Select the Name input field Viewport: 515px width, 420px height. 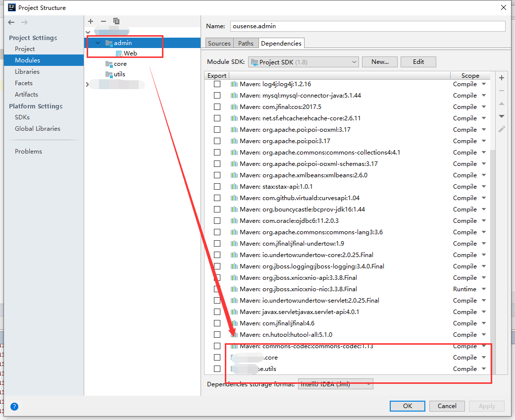pyautogui.click(x=368, y=26)
